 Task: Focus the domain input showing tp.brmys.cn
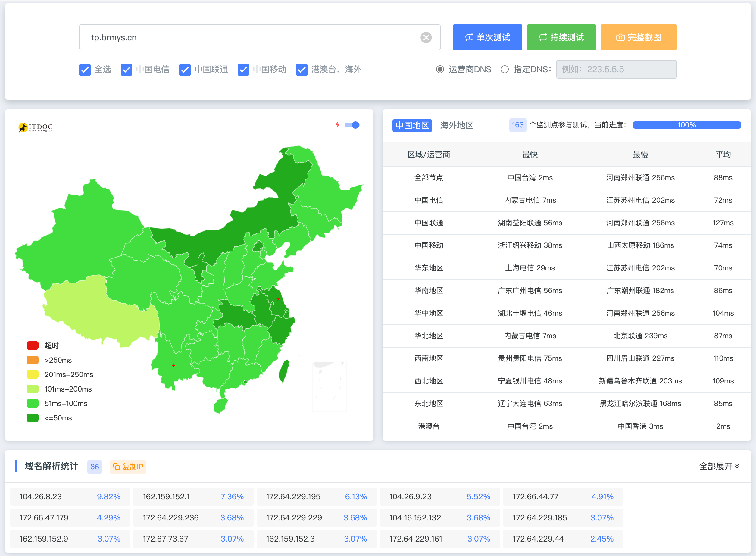(x=260, y=37)
